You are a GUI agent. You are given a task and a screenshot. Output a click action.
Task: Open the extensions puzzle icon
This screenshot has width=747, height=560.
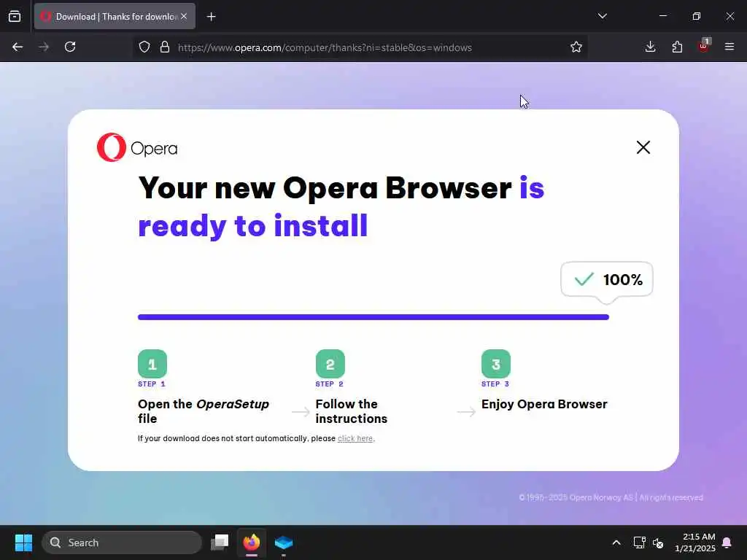click(677, 47)
